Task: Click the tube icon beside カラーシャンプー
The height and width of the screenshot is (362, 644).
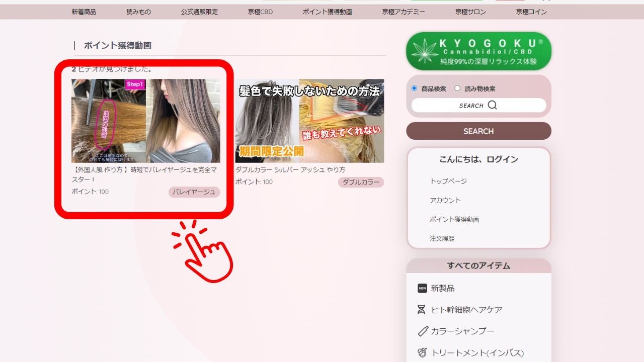Action: [423, 331]
